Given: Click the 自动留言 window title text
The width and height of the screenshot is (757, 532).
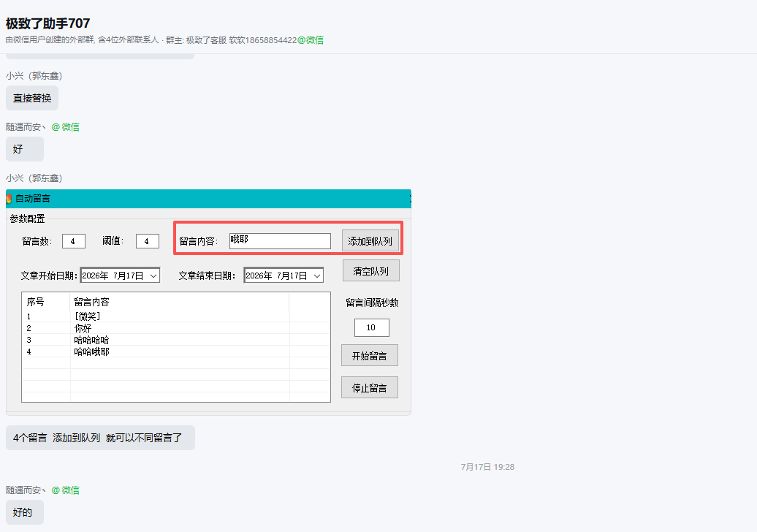Looking at the screenshot, I should click(x=33, y=199).
